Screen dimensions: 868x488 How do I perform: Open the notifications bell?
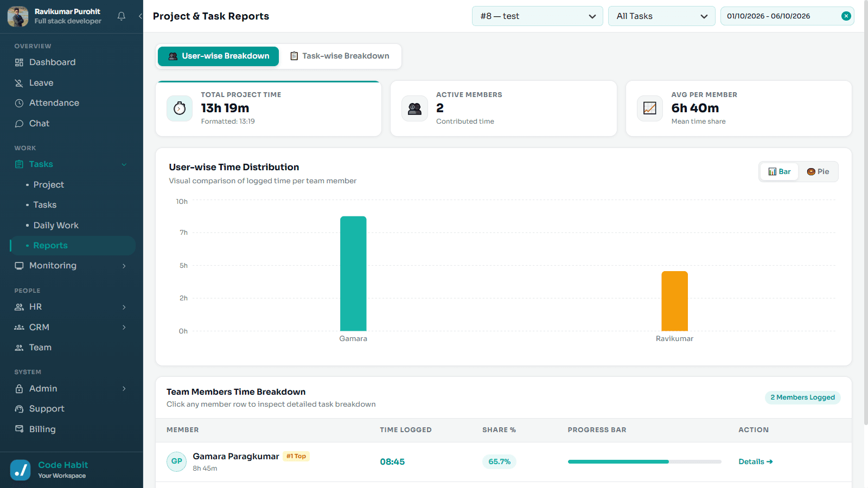point(122,16)
